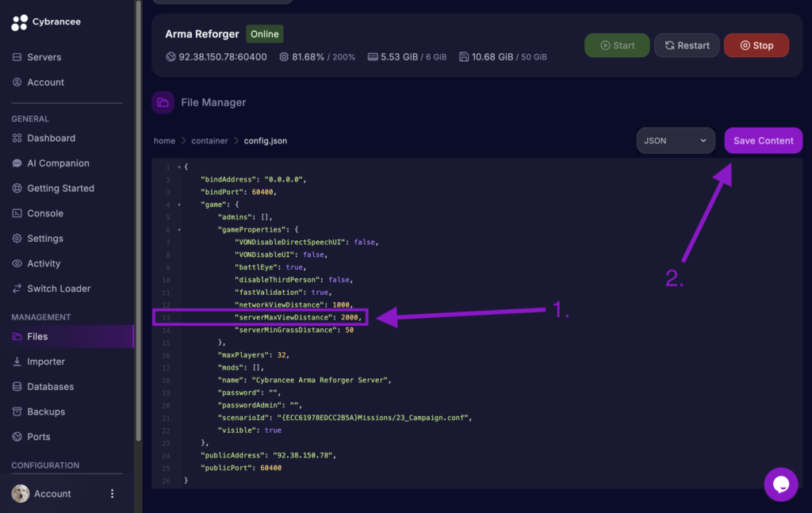This screenshot has height=513, width=812.
Task: Click the "passwordAdmin" line
Action: [260, 405]
